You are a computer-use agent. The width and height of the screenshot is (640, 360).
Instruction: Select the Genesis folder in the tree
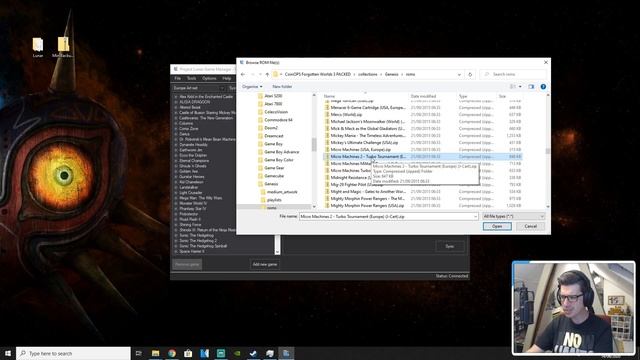coord(271,184)
